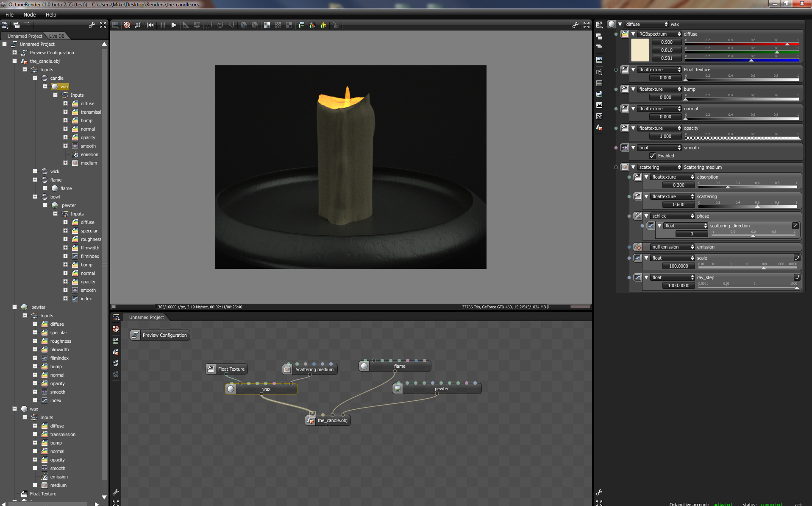
Task: Switch to the Live DB tab
Action: point(57,36)
